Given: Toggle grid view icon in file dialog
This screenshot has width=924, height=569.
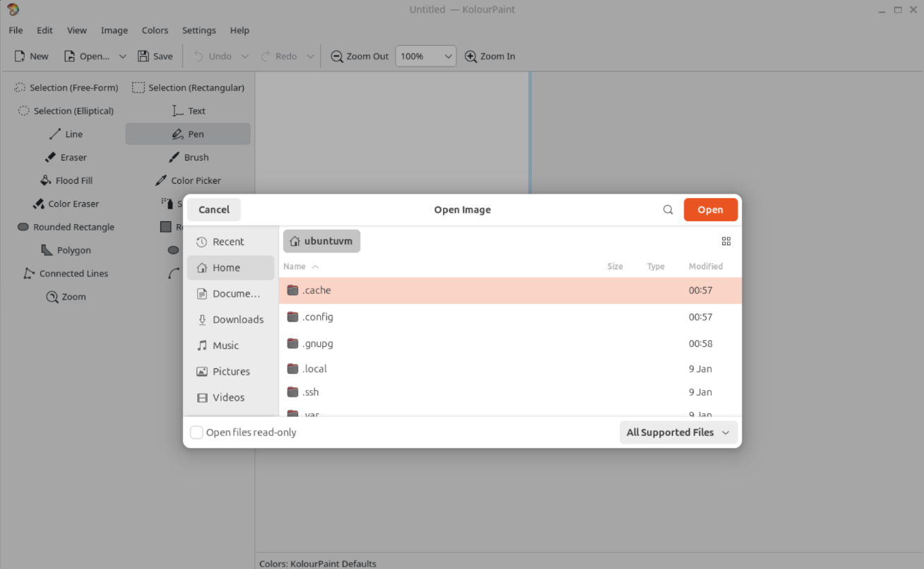Looking at the screenshot, I should [x=726, y=241].
